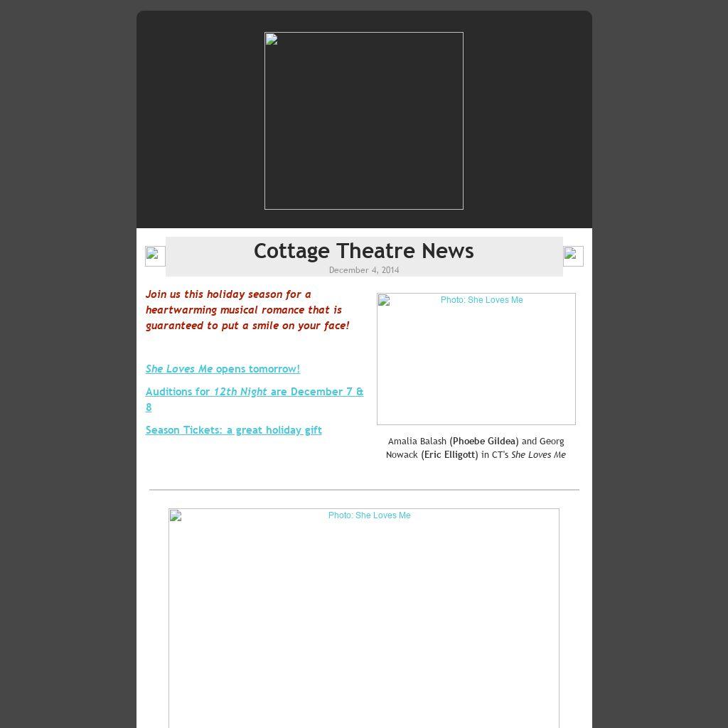Click the name 'Phoebe Gildea' in the caption

coord(483,441)
